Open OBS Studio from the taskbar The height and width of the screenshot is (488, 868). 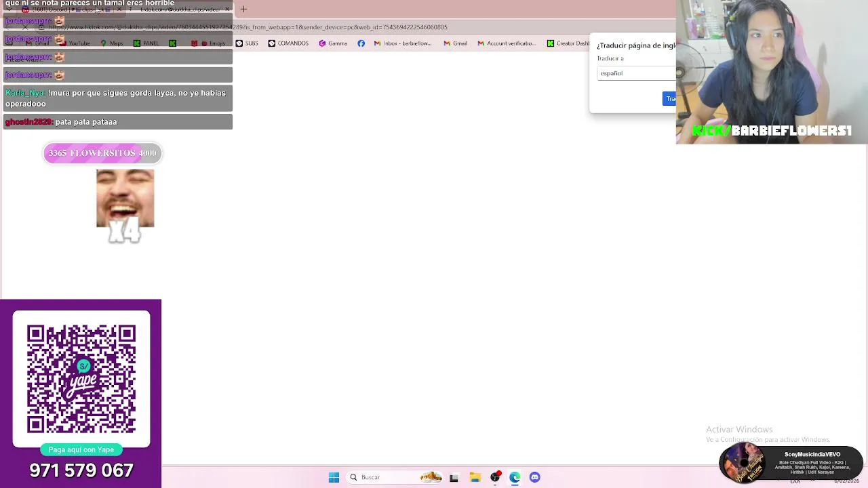coord(495,477)
